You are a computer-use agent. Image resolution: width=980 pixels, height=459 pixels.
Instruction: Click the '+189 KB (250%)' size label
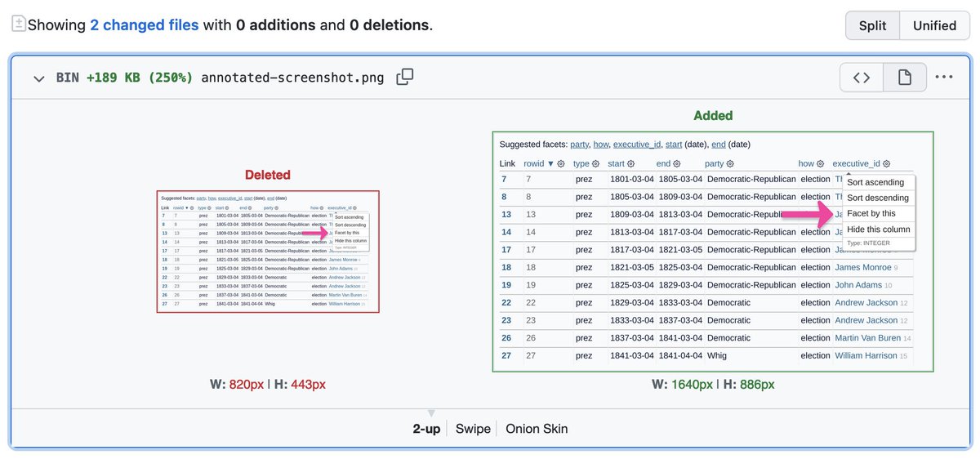(140, 78)
